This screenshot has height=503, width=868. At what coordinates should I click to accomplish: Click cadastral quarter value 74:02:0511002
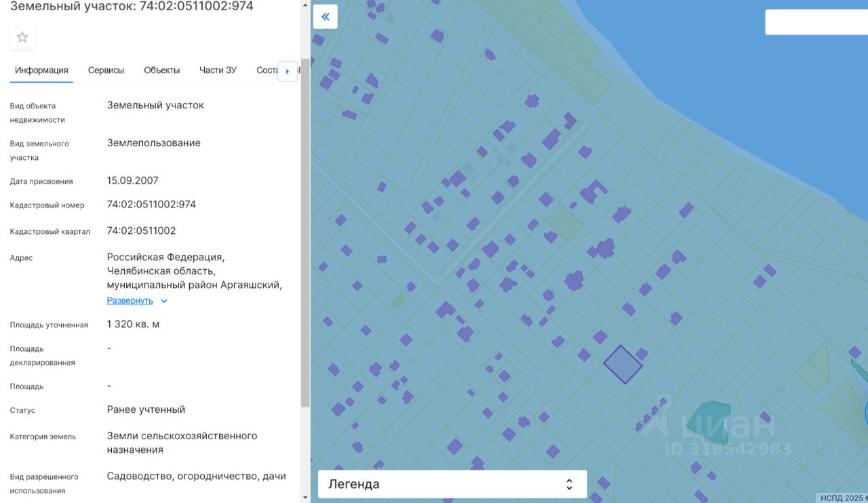pos(141,230)
